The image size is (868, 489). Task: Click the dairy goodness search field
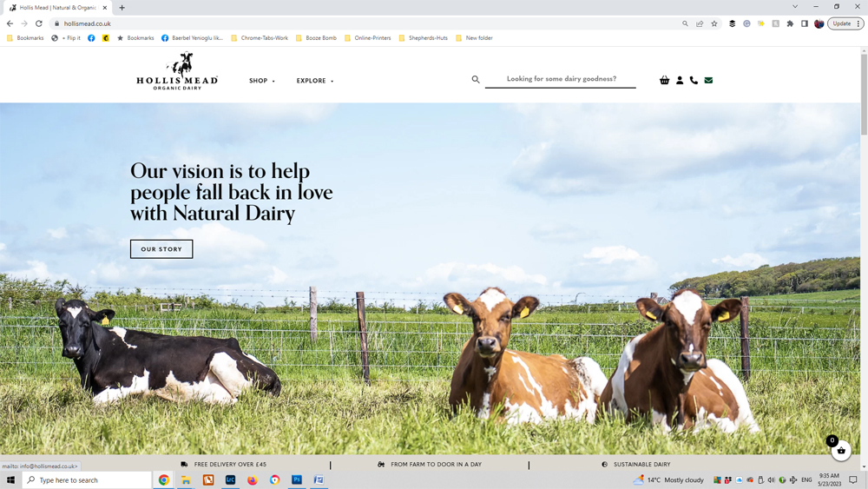tap(561, 79)
